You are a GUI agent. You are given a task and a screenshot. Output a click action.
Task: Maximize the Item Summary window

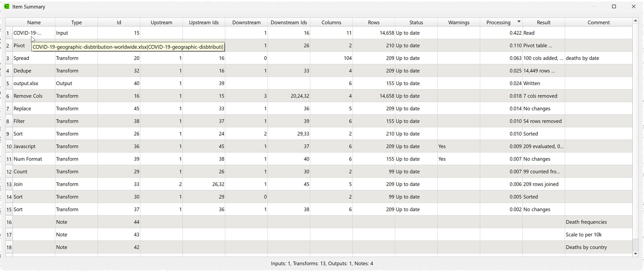coord(614,6)
